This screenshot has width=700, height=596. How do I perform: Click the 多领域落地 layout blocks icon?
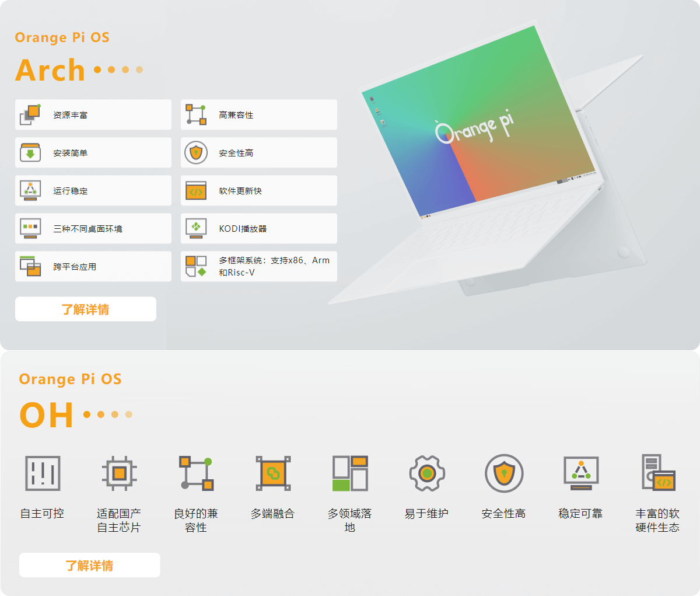coord(350,473)
